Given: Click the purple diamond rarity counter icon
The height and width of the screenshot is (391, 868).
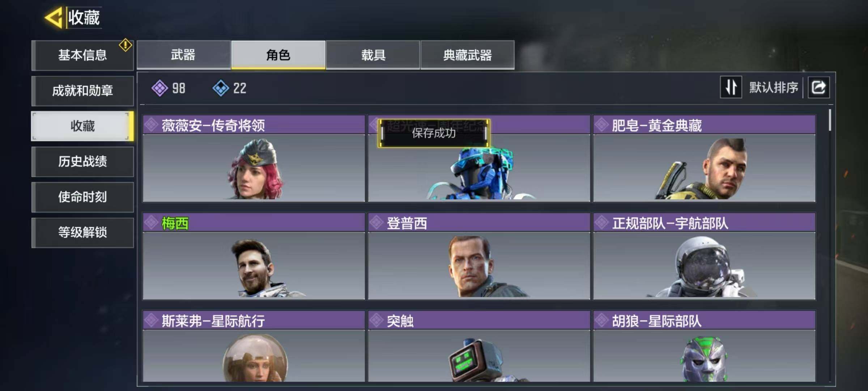Looking at the screenshot, I should tap(159, 88).
